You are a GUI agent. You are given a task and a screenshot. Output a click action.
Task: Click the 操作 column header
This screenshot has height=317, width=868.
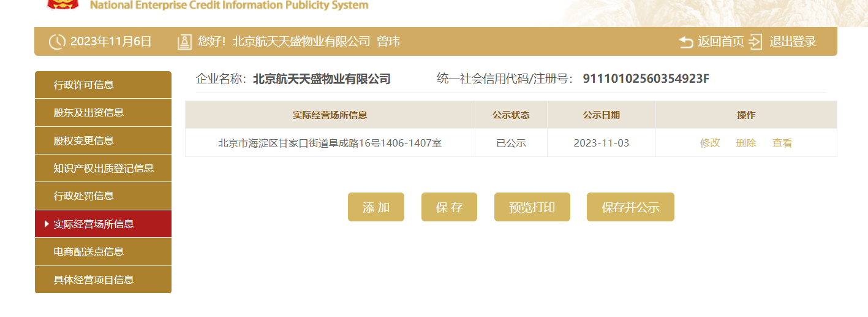[746, 115]
